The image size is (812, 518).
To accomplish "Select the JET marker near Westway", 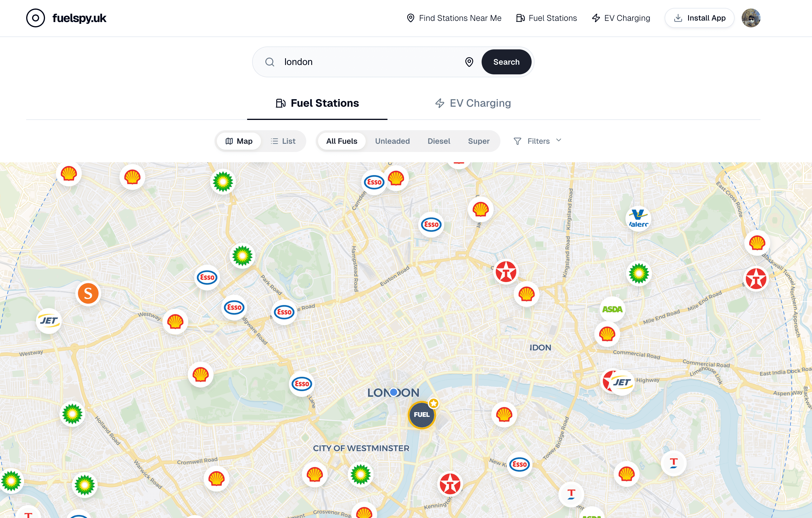I will (x=49, y=320).
